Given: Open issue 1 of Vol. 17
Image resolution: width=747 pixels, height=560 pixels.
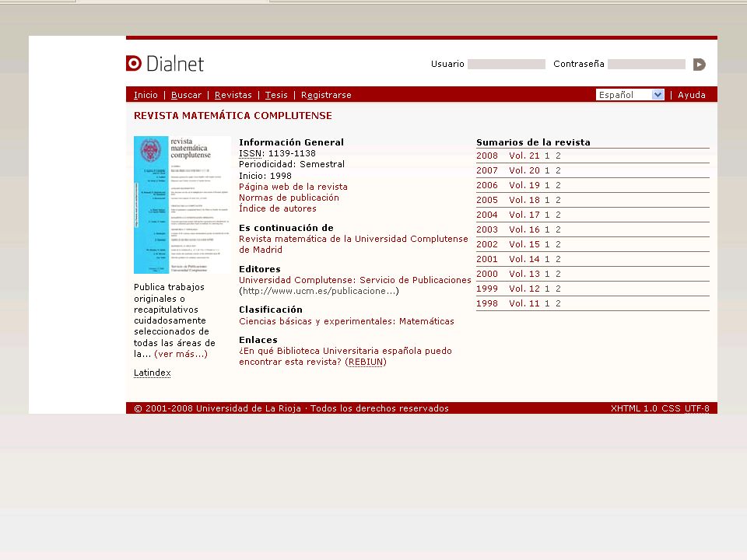Looking at the screenshot, I should coord(547,215).
